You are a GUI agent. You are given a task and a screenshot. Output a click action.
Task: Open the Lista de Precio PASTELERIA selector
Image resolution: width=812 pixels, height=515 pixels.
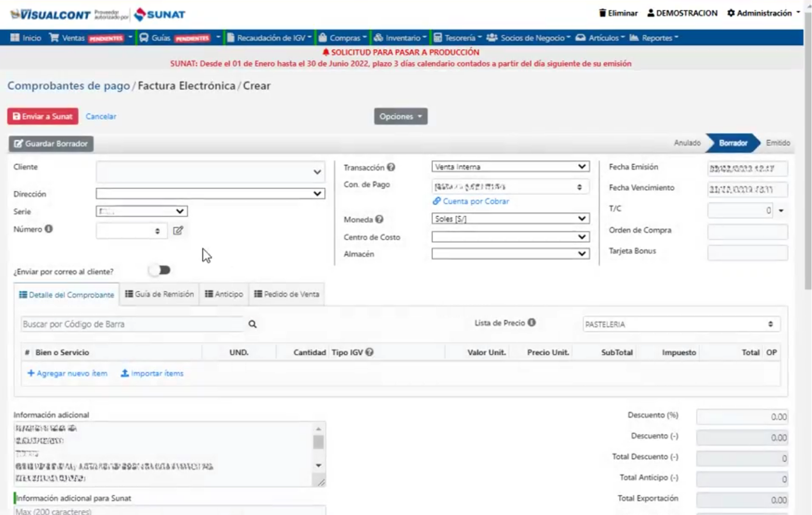click(x=681, y=324)
